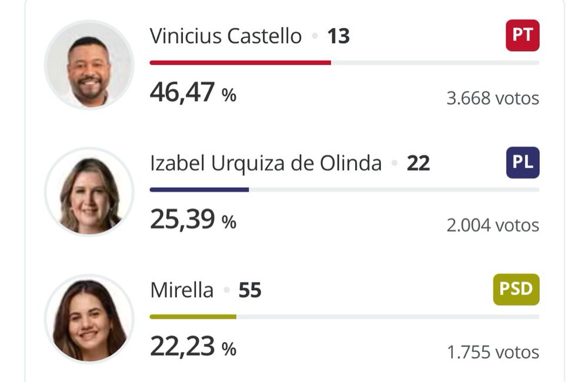Select the Izabel Urquiza de Olinda name
Screen dimensions: 588x382
(266, 163)
